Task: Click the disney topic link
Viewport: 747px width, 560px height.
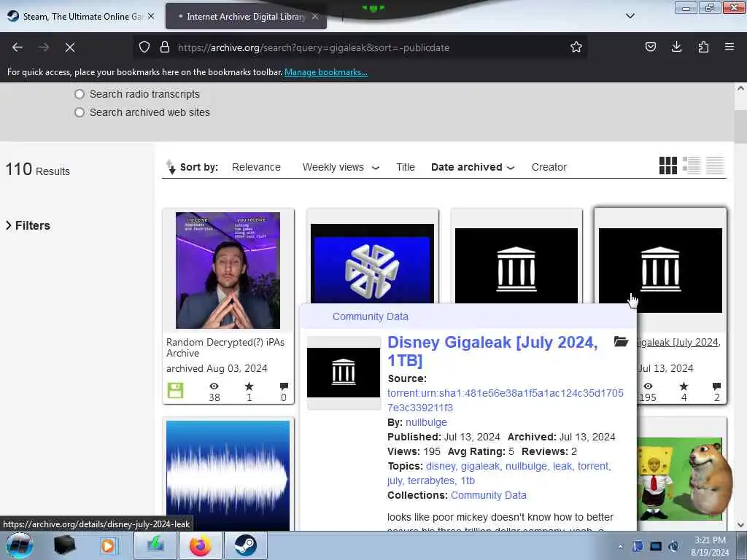Action: [x=441, y=466]
